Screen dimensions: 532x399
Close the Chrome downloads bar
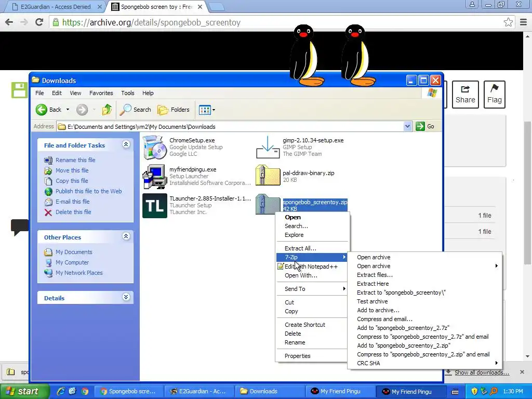(x=522, y=372)
